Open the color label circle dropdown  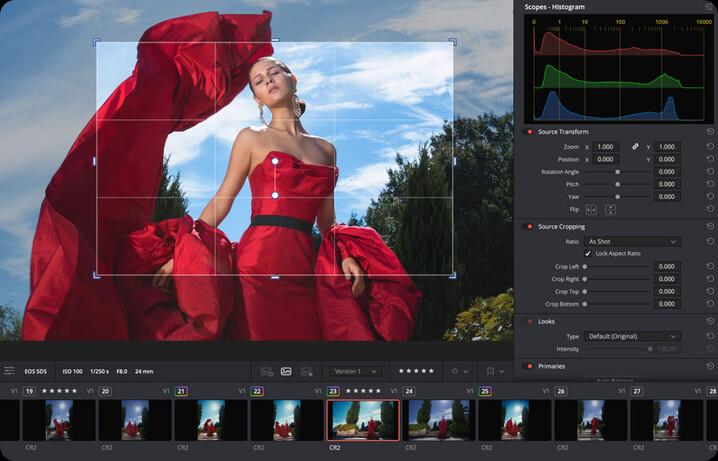[459, 371]
